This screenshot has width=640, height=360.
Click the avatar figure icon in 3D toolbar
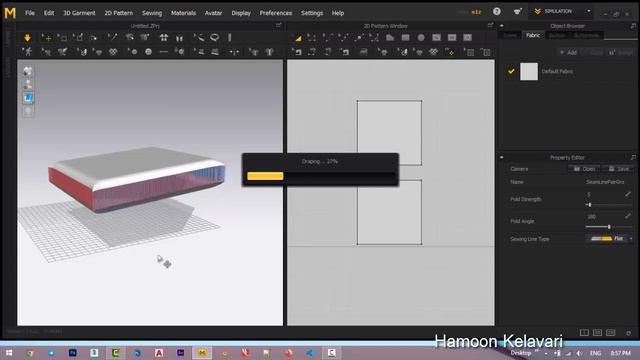click(x=27, y=52)
